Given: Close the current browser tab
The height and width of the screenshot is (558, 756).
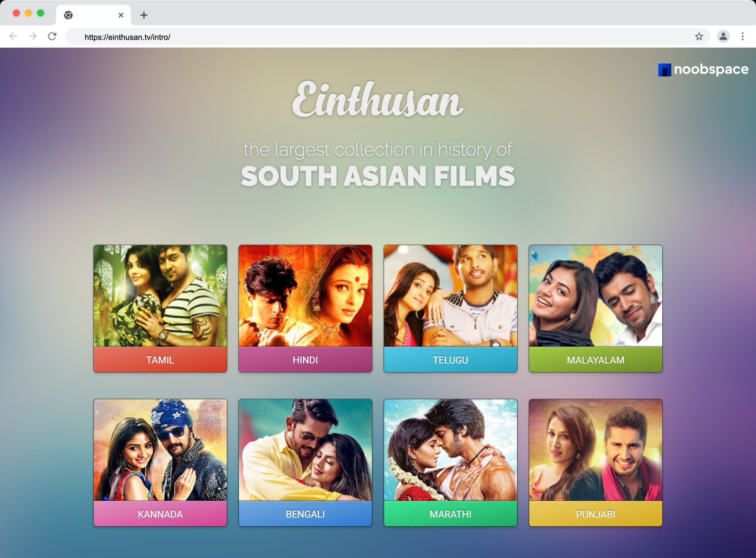Looking at the screenshot, I should 121,15.
